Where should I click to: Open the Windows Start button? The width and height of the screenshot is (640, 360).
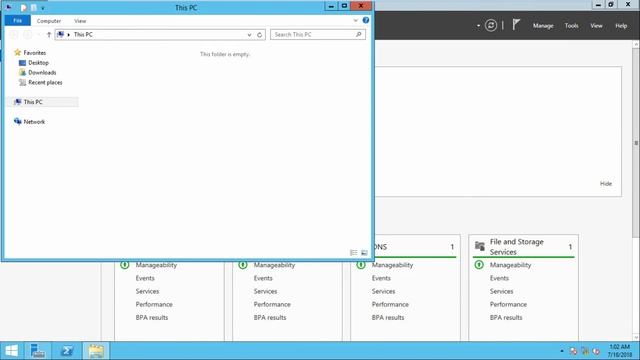pyautogui.click(x=11, y=351)
